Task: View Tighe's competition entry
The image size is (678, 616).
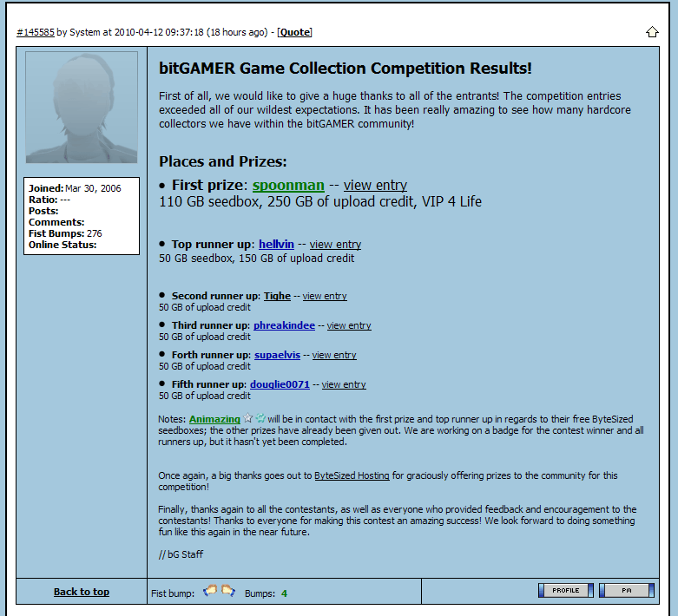Action: [325, 296]
